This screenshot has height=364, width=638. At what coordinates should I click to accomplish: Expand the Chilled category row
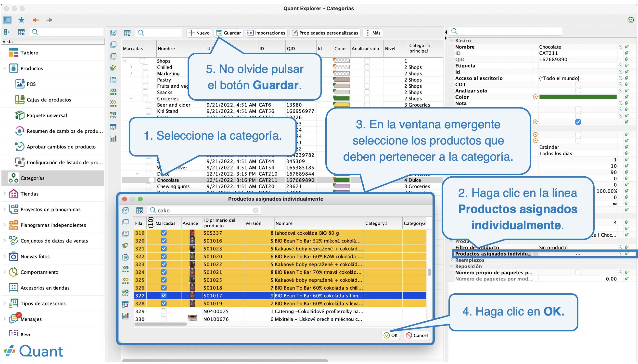click(131, 67)
